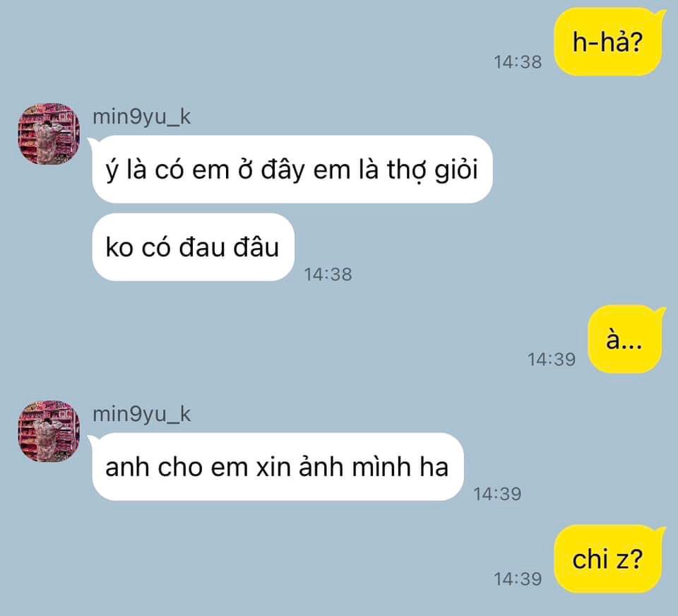Select message 'anh cho em xin ảnh mình ha'
The height and width of the screenshot is (616, 678).
click(x=277, y=467)
